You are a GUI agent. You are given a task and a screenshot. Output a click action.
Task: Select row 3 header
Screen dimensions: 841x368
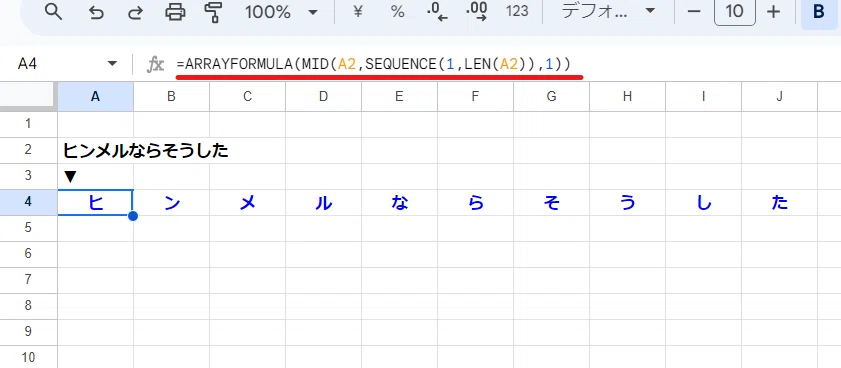(28, 176)
